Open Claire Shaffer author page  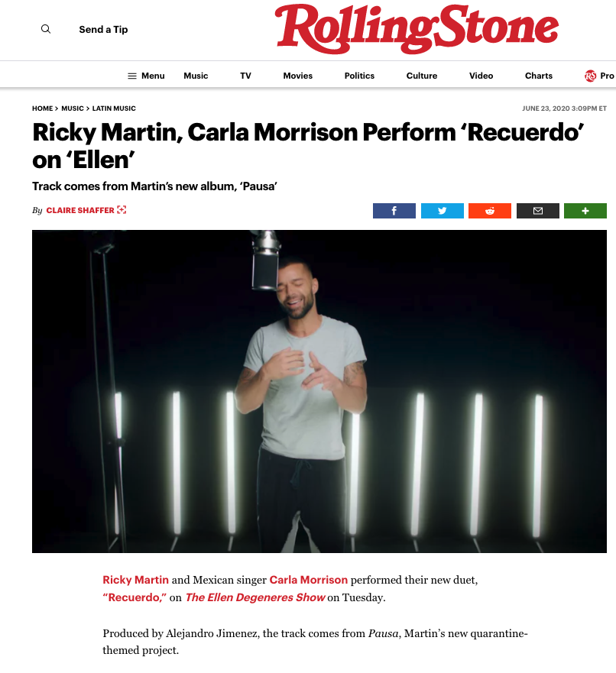pyautogui.click(x=80, y=210)
